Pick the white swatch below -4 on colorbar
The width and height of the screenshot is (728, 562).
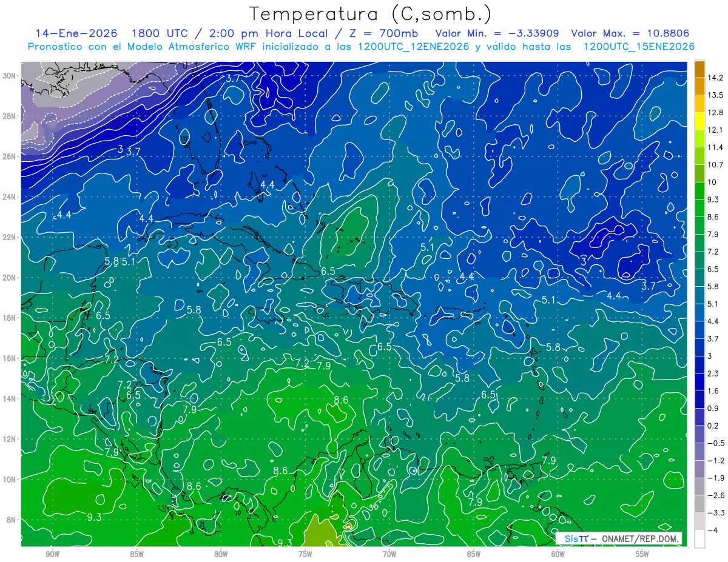[699, 538]
